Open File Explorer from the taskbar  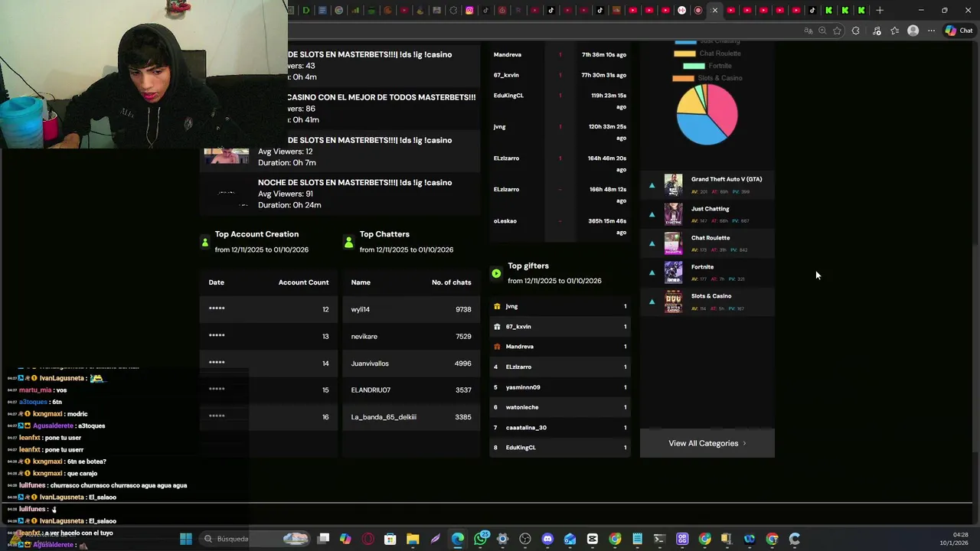point(413,539)
